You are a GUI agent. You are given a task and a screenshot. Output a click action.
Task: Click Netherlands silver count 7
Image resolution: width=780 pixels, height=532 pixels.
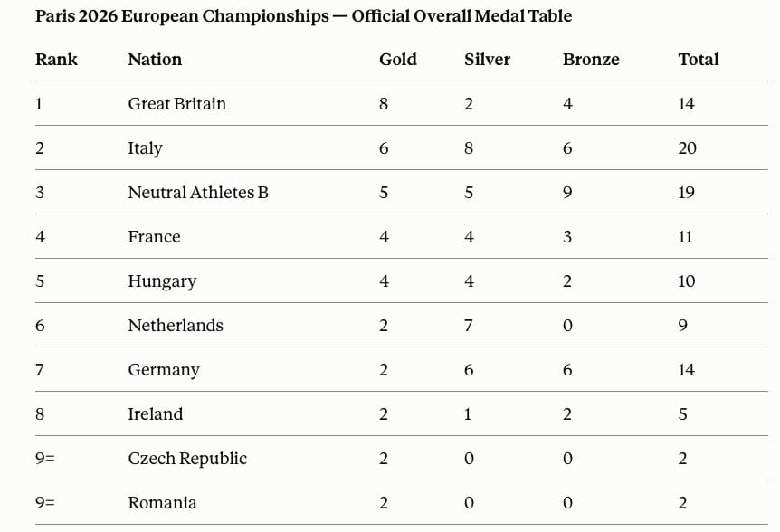point(469,326)
